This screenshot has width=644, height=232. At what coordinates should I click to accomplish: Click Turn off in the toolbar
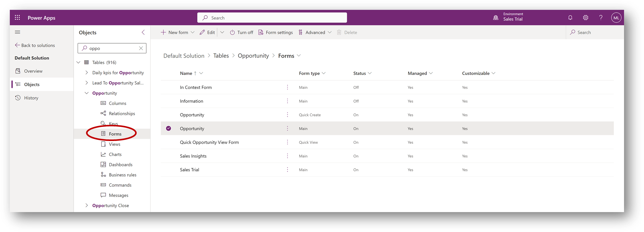click(242, 32)
